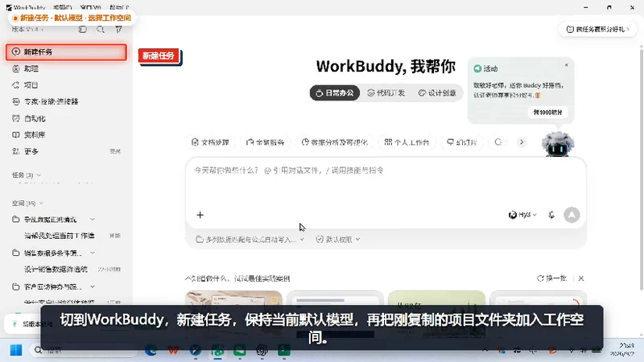Viewport: 644px width, 362px height.
Task: Select 新建任务 in the sidebar
Action: click(x=66, y=52)
